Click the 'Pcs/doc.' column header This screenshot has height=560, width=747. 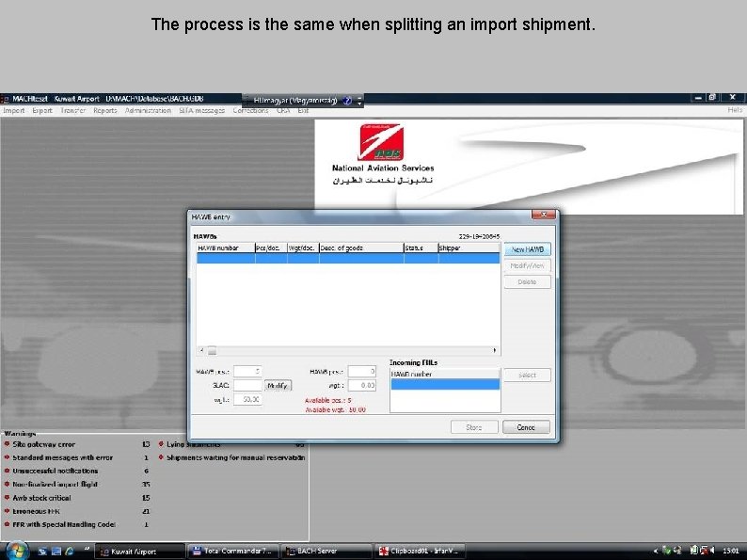(271, 248)
